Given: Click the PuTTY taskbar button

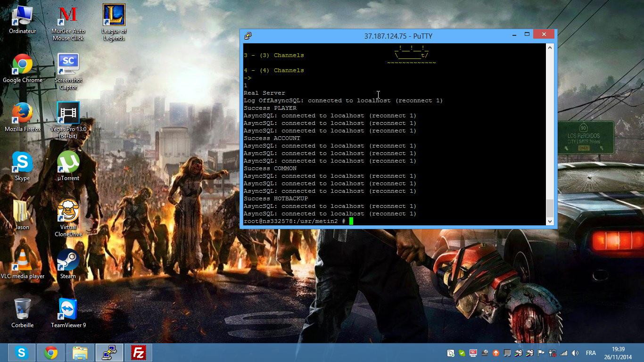Looking at the screenshot, I should coord(109,353).
